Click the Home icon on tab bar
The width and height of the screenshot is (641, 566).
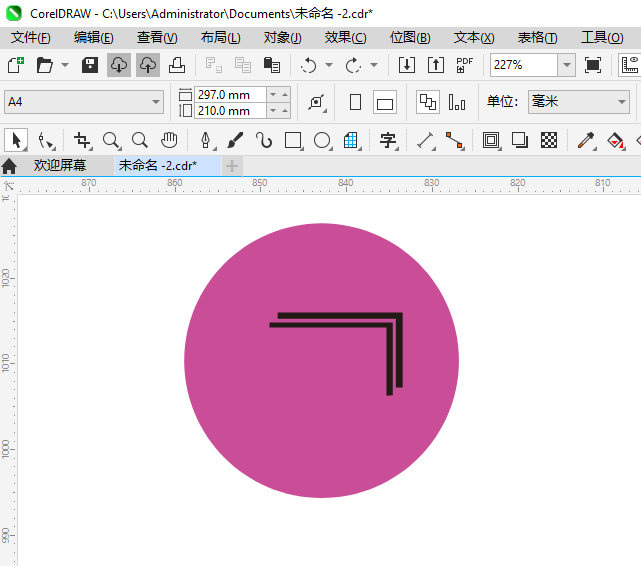[9, 166]
